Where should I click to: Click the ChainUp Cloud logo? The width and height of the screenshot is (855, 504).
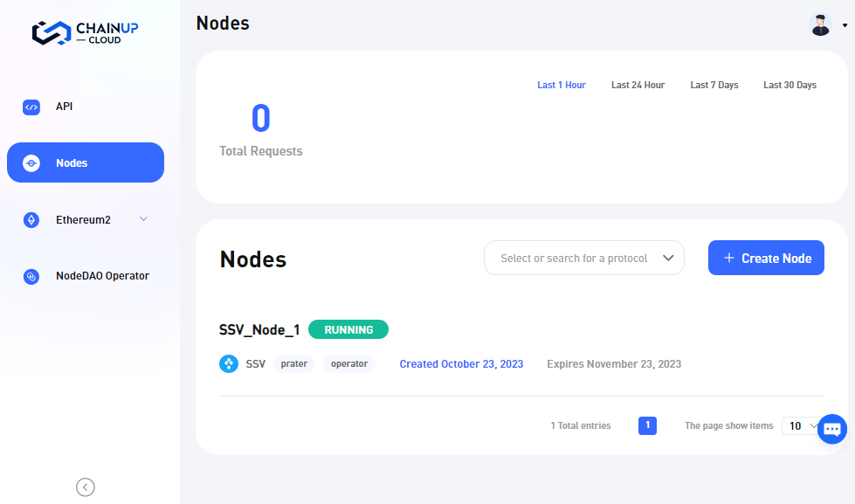(85, 33)
